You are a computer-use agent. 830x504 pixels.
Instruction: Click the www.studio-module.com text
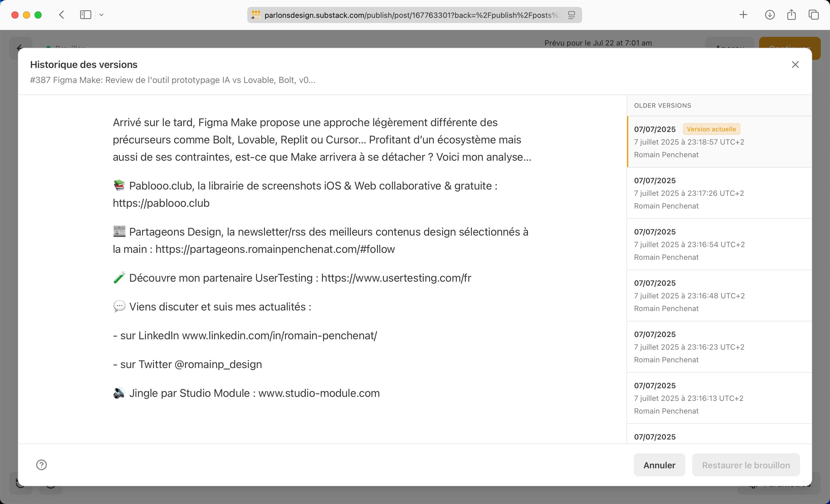[319, 393]
